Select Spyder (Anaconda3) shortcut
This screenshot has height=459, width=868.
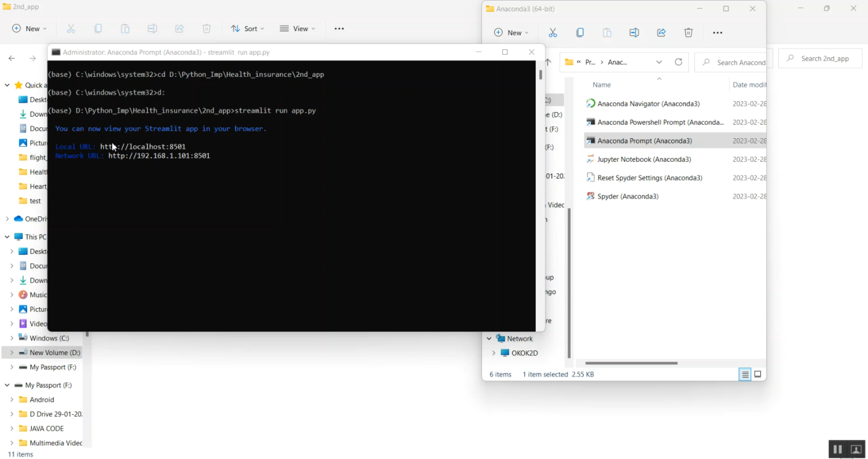coord(627,197)
